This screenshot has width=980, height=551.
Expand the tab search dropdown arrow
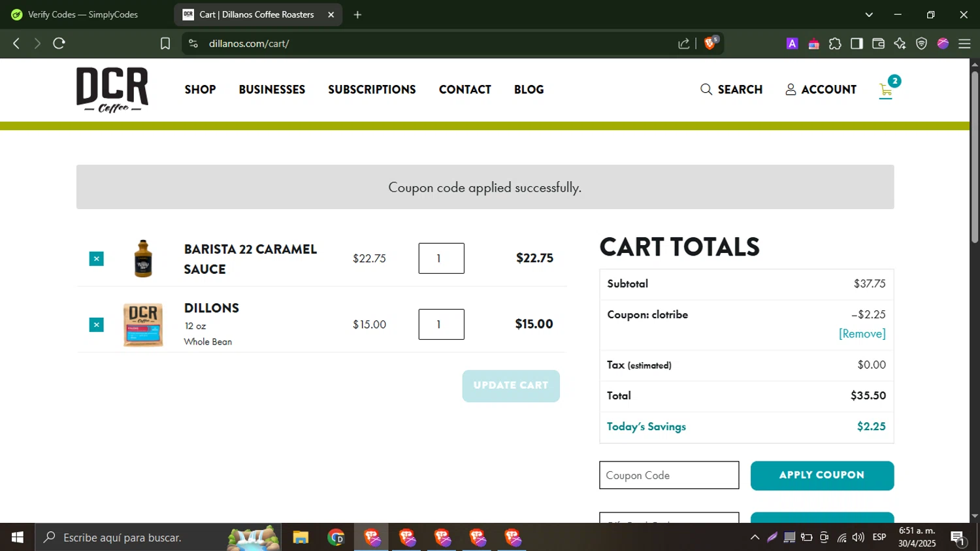click(x=869, y=14)
